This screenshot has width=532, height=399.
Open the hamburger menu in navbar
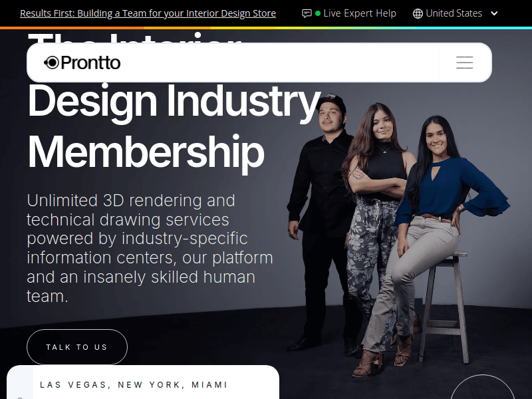click(464, 63)
